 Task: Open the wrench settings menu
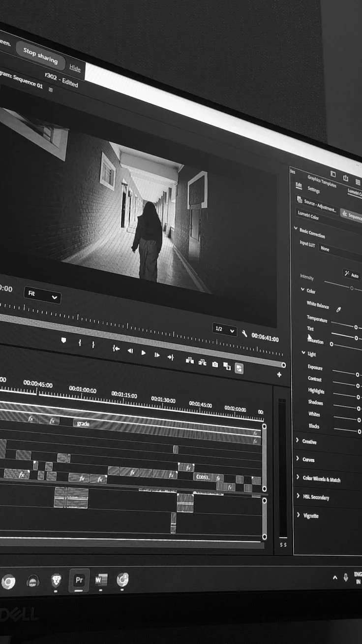coord(244,333)
